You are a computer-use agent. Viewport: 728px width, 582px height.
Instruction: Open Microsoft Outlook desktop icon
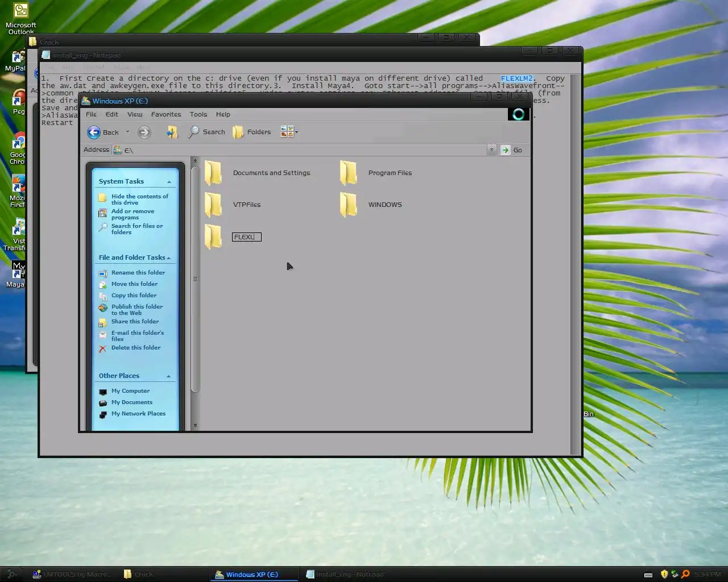[21, 19]
